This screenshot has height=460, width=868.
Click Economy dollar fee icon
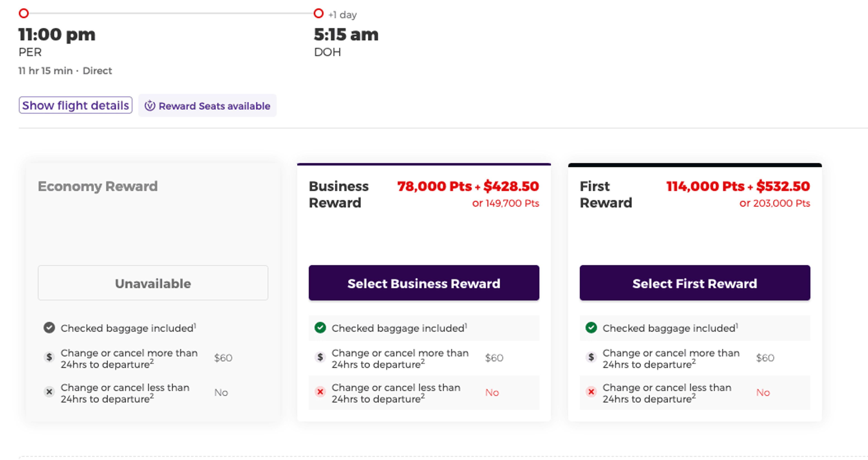49,357
